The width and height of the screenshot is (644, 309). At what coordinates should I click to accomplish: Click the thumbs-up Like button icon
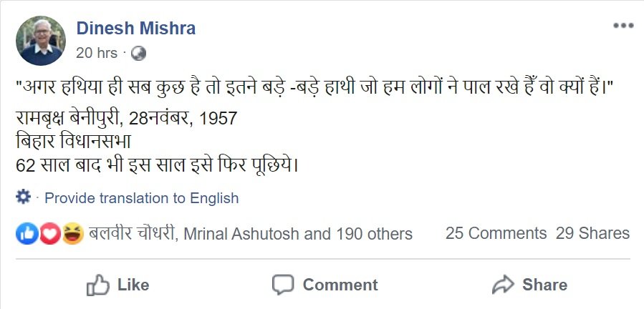[97, 285]
